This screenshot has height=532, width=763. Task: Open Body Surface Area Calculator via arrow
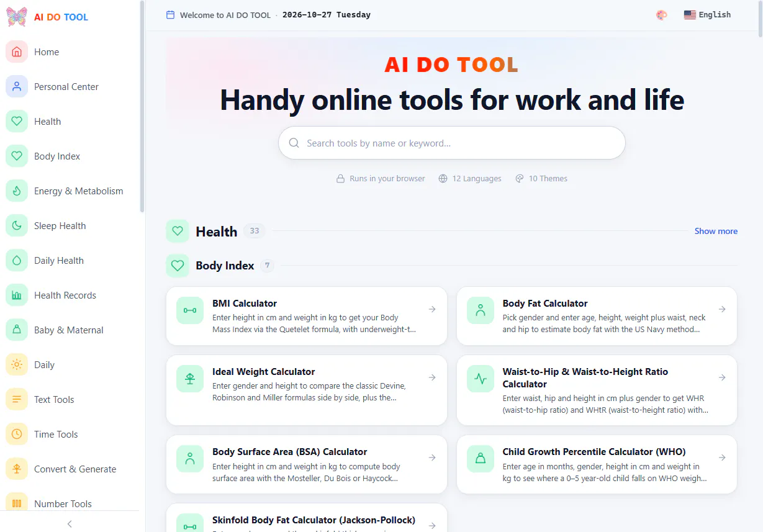432,458
